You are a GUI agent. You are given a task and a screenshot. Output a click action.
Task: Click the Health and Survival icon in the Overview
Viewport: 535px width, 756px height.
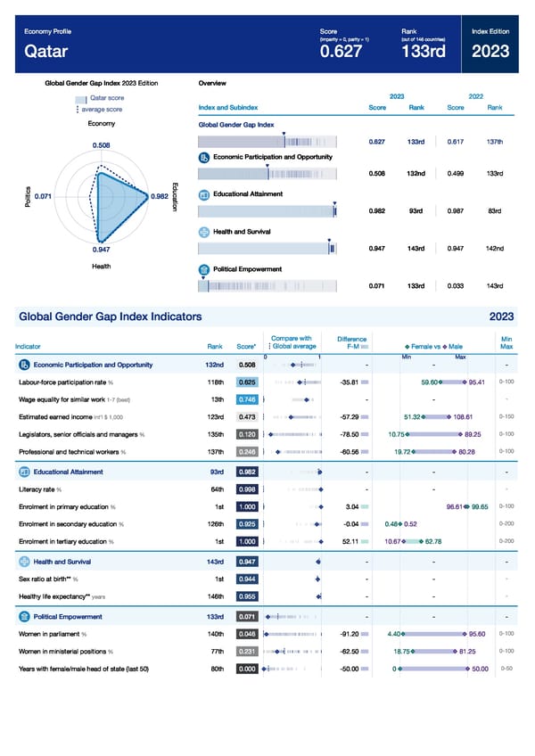(x=204, y=232)
